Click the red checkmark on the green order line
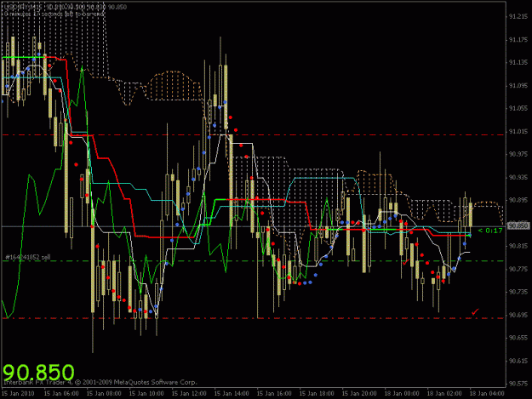 (x=406, y=261)
